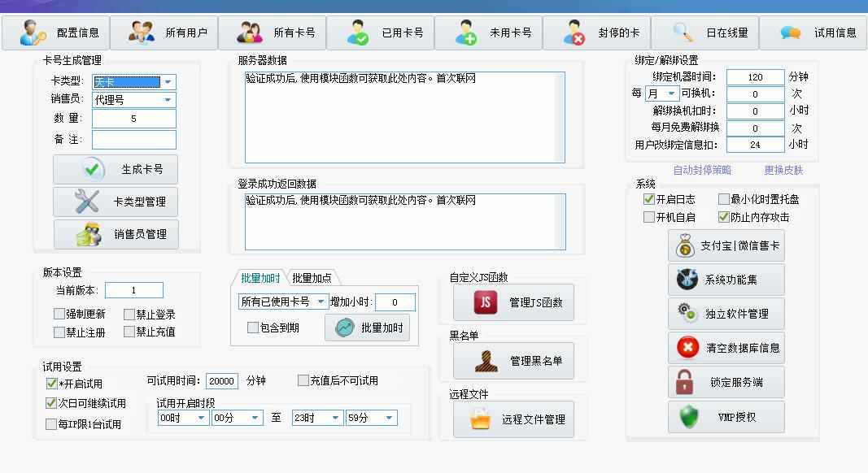Click the green check icon on 生成卡号
The width and height of the screenshot is (868, 473).
tap(92, 169)
